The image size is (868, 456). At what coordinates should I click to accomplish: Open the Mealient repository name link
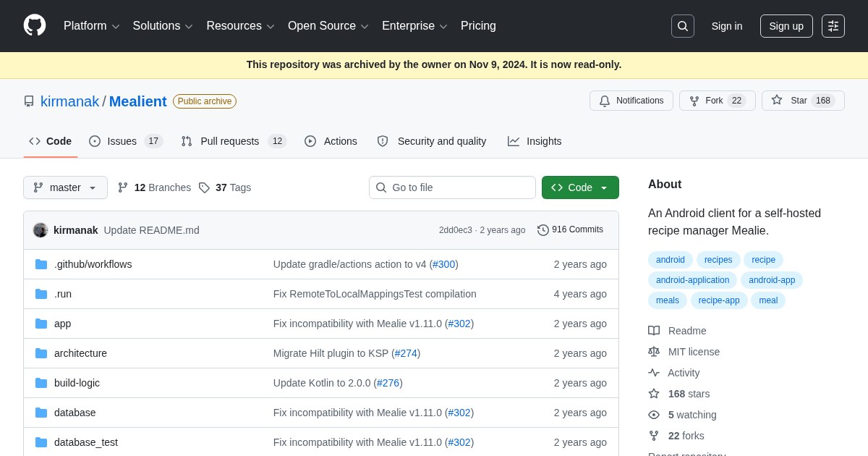pos(138,101)
